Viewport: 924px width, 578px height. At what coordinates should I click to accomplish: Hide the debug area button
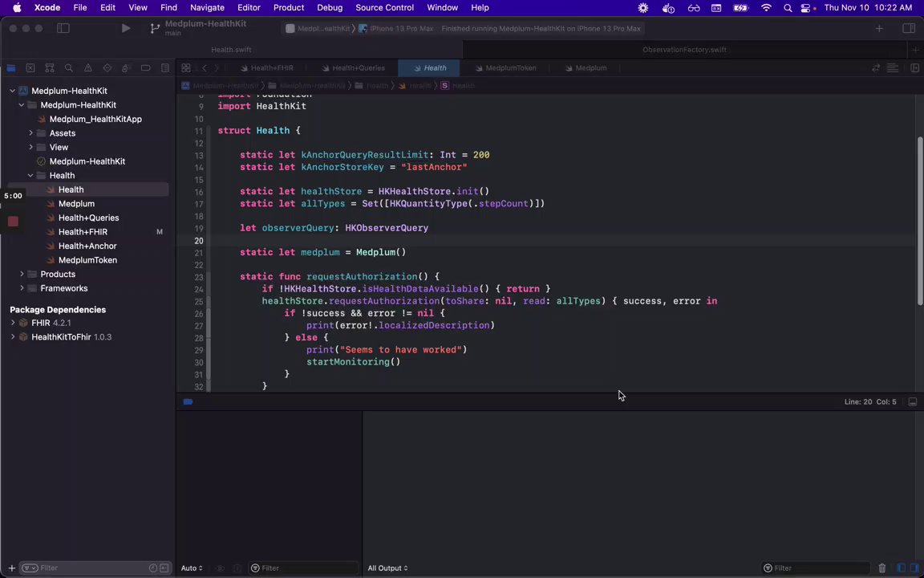tap(912, 401)
